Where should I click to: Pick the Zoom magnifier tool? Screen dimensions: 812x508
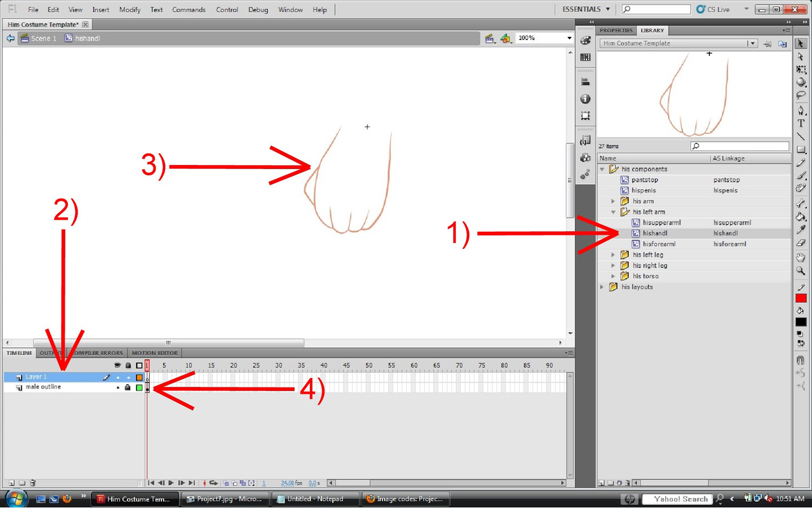[801, 271]
